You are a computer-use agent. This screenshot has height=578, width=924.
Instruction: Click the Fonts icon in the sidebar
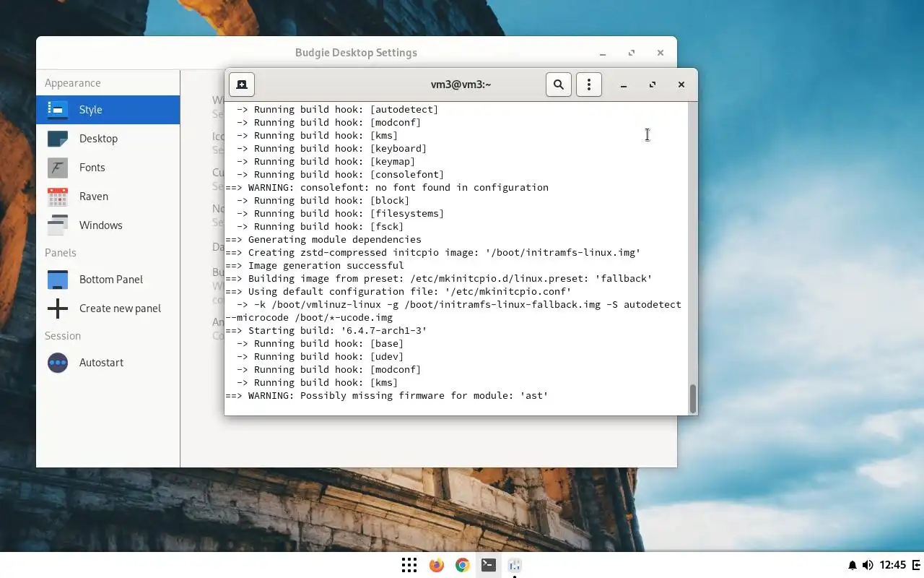58,168
